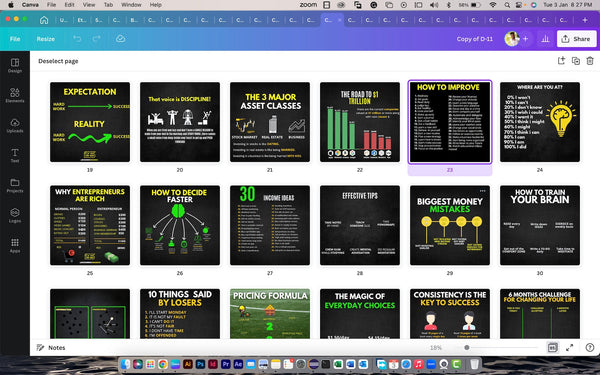Click the Deselect page link
This screenshot has width=600, height=375.
(x=58, y=61)
